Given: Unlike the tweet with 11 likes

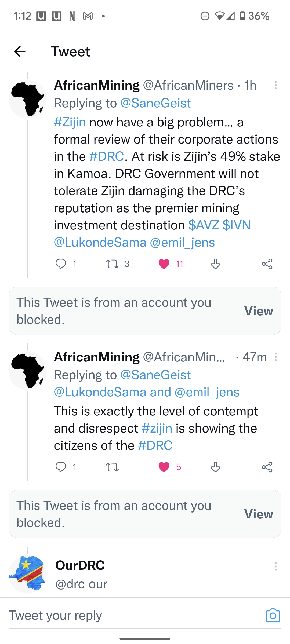Looking at the screenshot, I should coord(164,264).
